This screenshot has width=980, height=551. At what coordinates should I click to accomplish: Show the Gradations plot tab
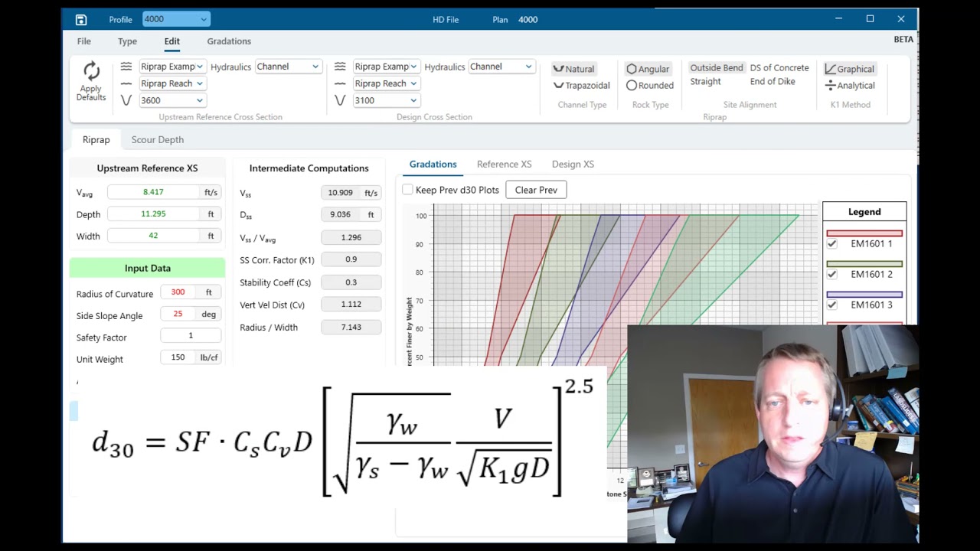coord(433,164)
